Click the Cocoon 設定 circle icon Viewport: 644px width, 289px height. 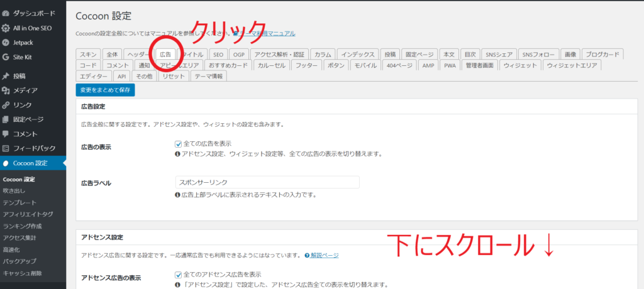click(x=5, y=163)
